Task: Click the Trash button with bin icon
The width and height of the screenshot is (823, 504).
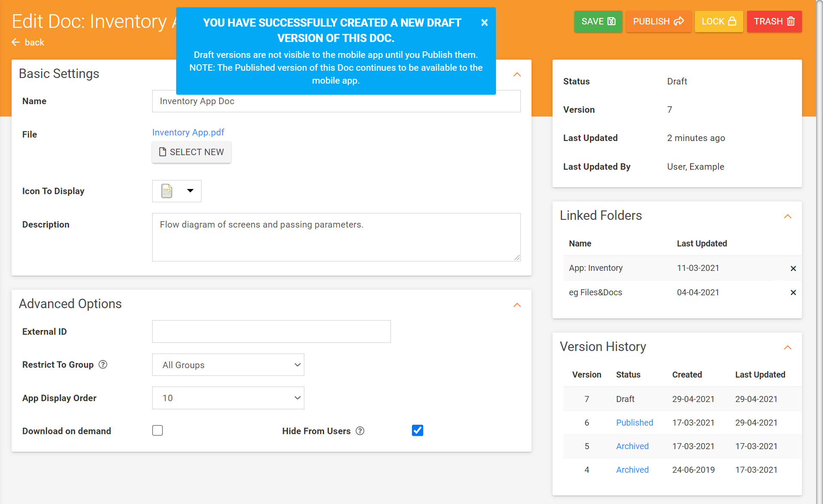Action: point(774,21)
